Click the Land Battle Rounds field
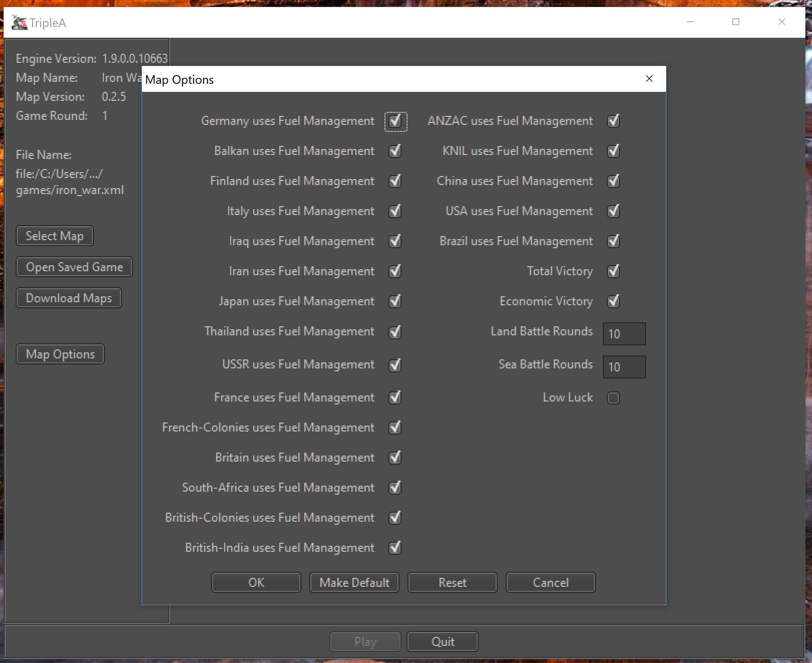 click(624, 334)
